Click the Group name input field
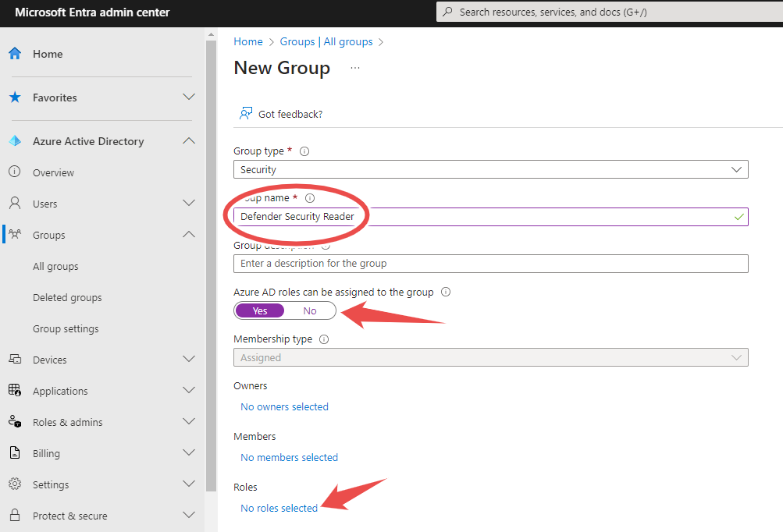This screenshot has width=783, height=532. (491, 217)
